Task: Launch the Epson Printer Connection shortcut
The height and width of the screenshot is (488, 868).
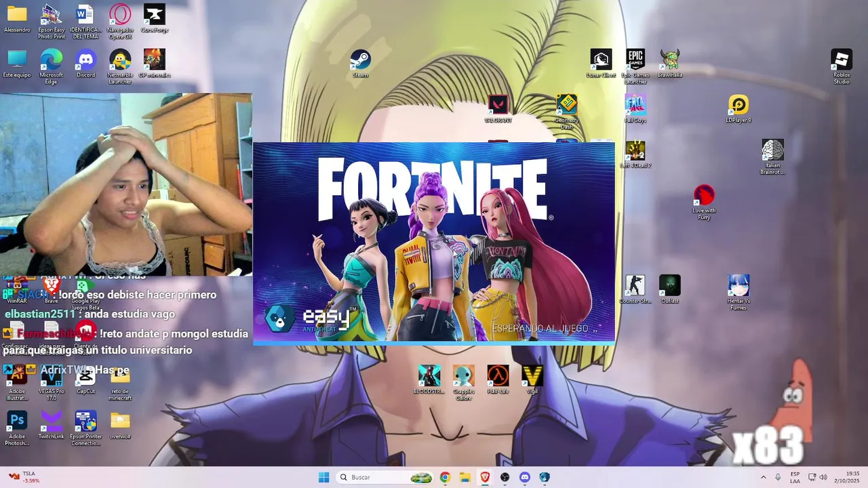Action: point(85,428)
